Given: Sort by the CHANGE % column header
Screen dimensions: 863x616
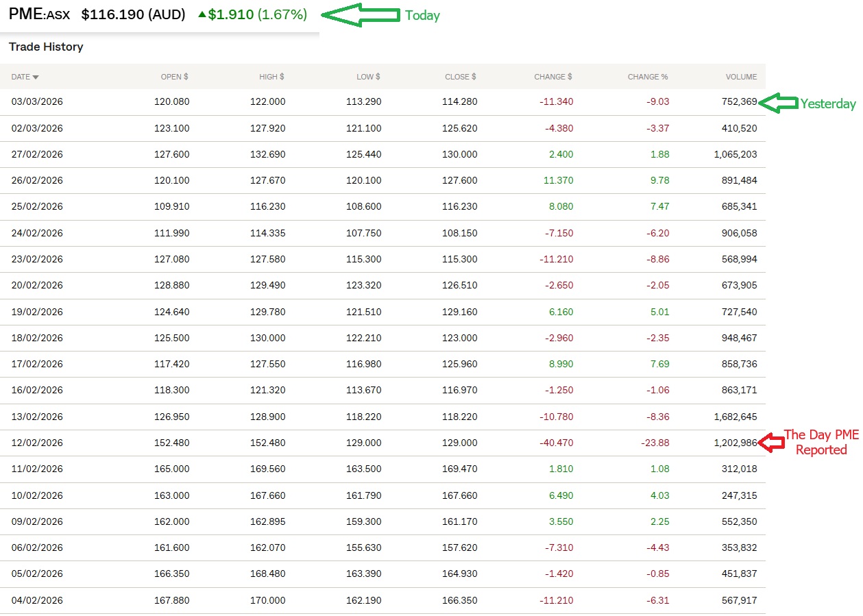Looking at the screenshot, I should pyautogui.click(x=647, y=77).
